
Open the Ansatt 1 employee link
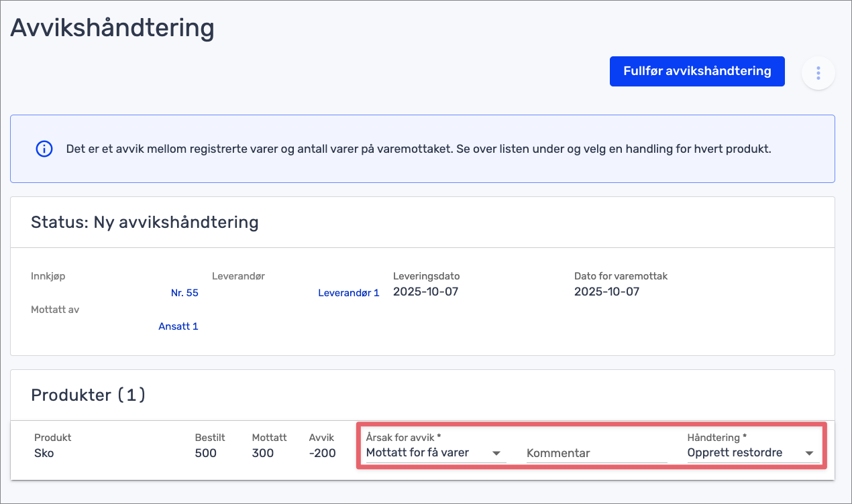coord(178,326)
